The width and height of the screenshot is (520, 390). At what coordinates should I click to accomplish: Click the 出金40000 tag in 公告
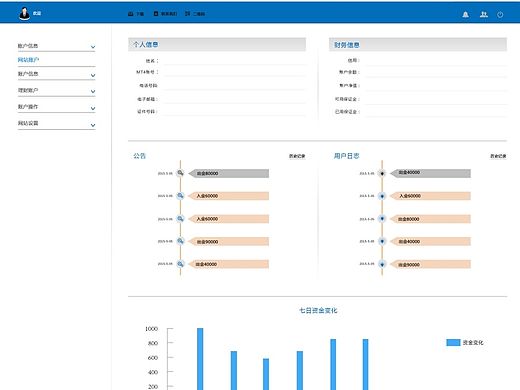coord(229,264)
